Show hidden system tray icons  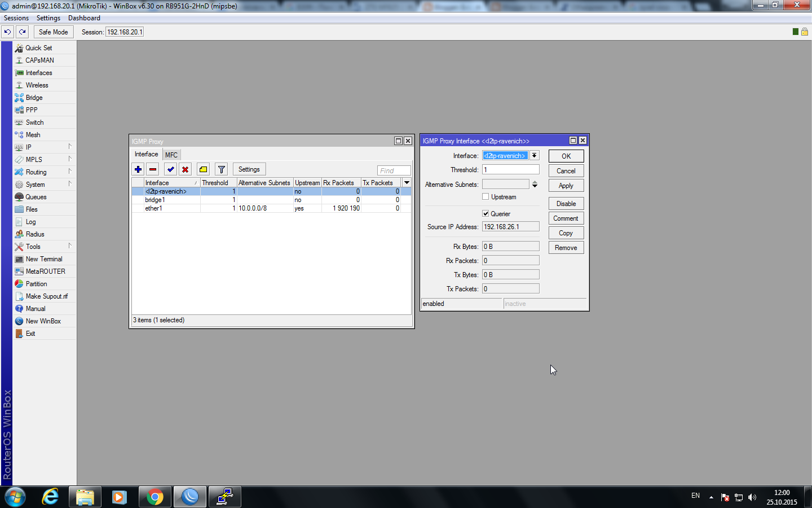pyautogui.click(x=711, y=497)
